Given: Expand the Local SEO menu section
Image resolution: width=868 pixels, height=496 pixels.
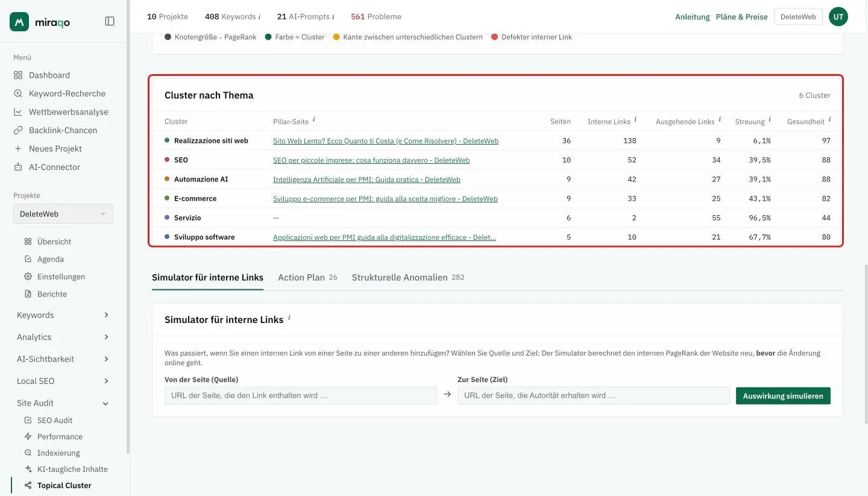Looking at the screenshot, I should point(63,381).
